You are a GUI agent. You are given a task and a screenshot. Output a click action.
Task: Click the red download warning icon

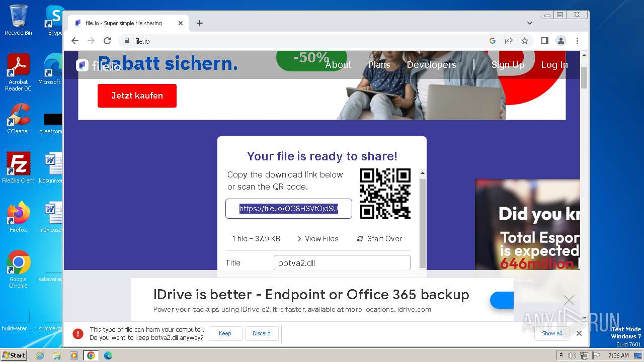coord(78,333)
